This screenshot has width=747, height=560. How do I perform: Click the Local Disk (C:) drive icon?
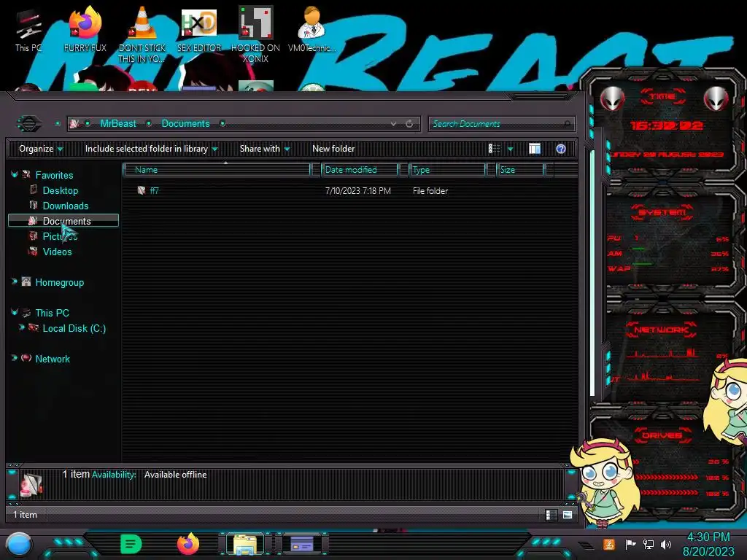[34, 327]
